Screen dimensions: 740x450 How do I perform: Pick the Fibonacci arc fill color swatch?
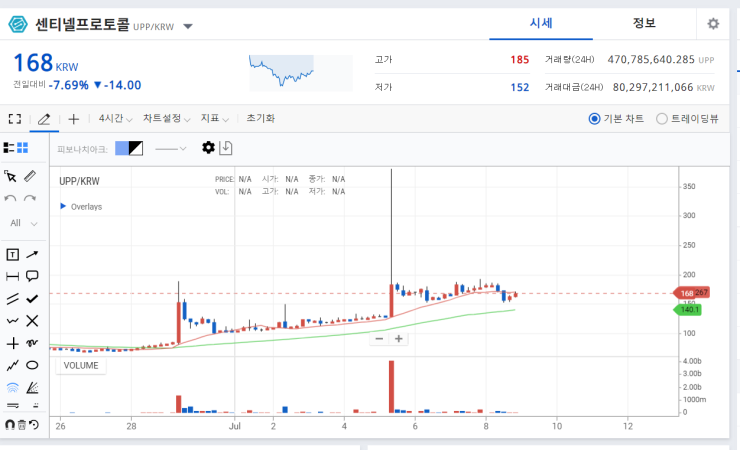[122, 148]
